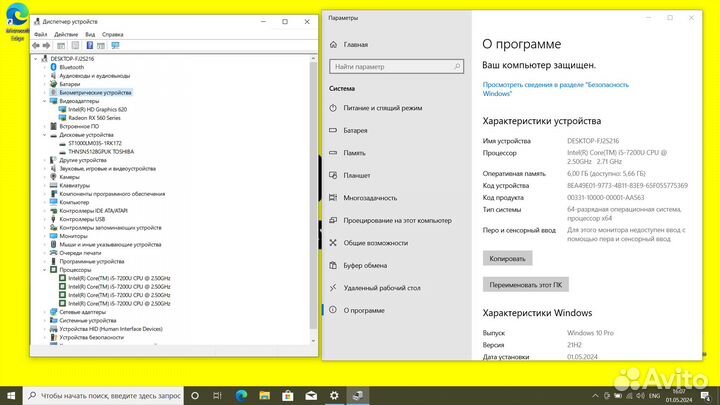This screenshot has height=405, width=720.
Task: Select Звуковые, игровые и видеоустройства category
Action: pos(107,169)
